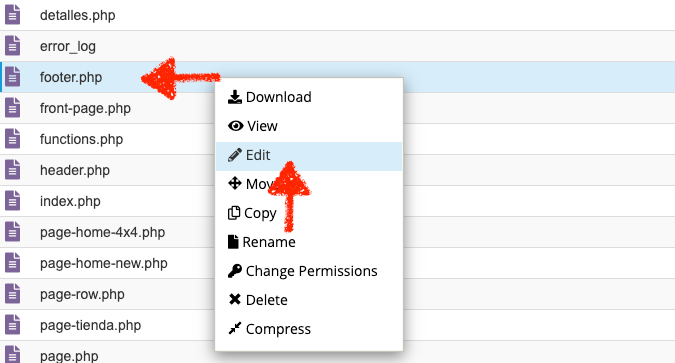Select Edit in the context menu
Viewport: 675px width, 363px height.
(x=309, y=156)
